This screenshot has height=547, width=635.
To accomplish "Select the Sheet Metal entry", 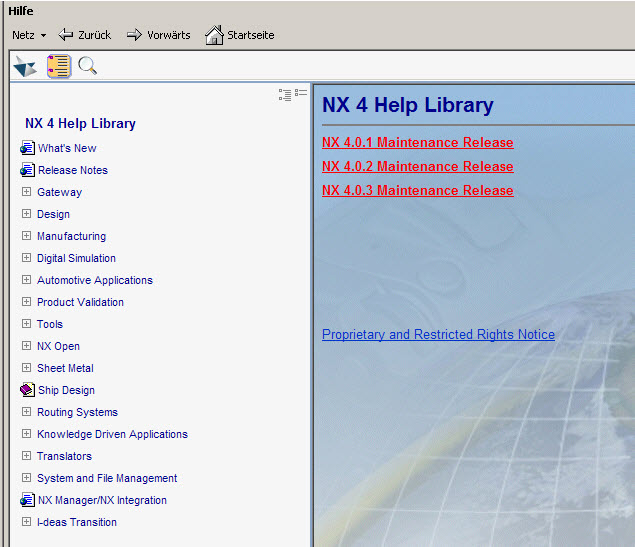I will [65, 368].
